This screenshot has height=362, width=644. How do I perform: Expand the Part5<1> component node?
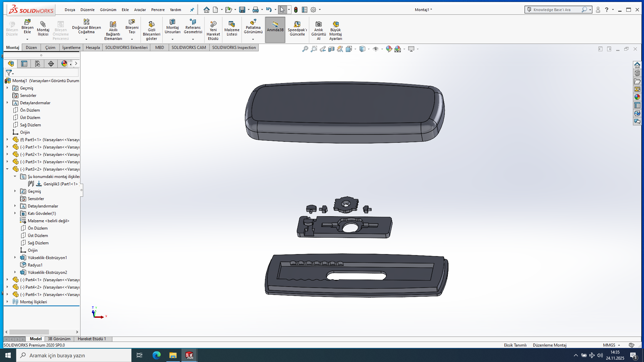click(7, 139)
